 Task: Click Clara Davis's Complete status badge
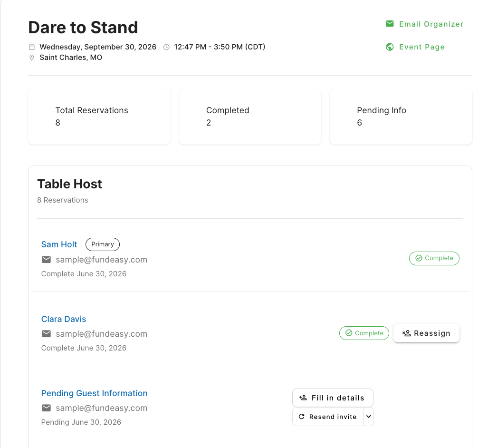coord(364,333)
